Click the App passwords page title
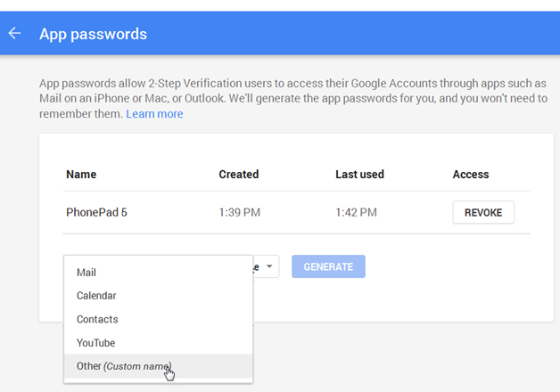 [93, 34]
